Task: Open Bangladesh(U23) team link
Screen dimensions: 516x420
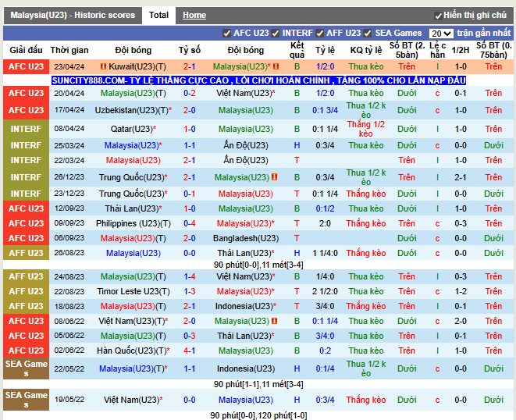Action: coord(246,238)
